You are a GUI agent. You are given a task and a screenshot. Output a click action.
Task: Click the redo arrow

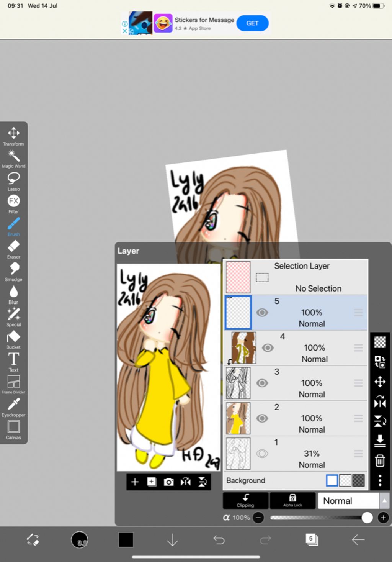265,540
